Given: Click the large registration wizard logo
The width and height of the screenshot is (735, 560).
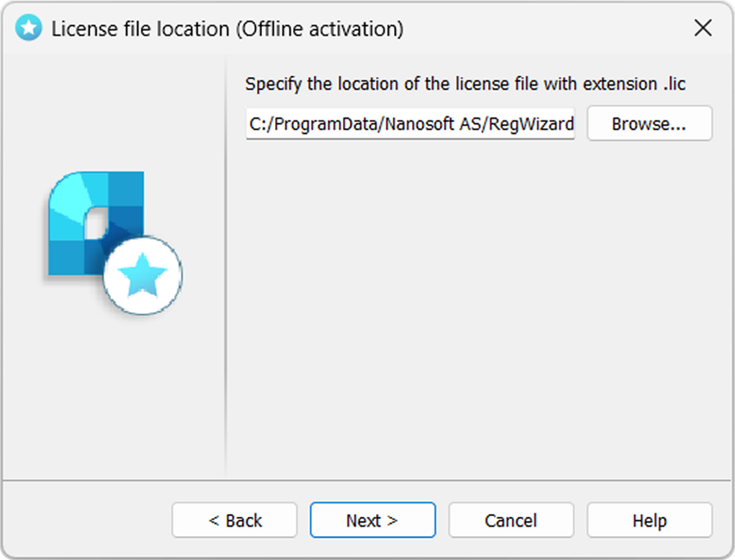Looking at the screenshot, I should (114, 242).
